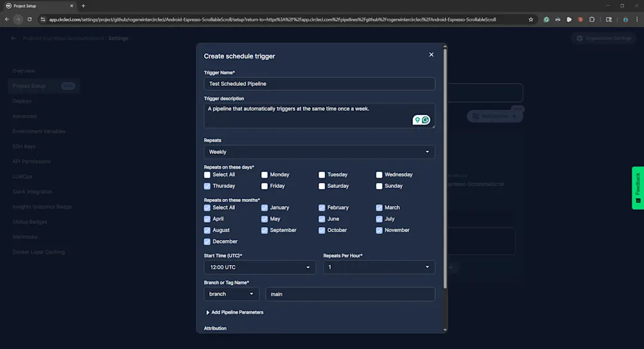Uncheck the Thursday checkbox
The image size is (644, 349).
point(207,186)
